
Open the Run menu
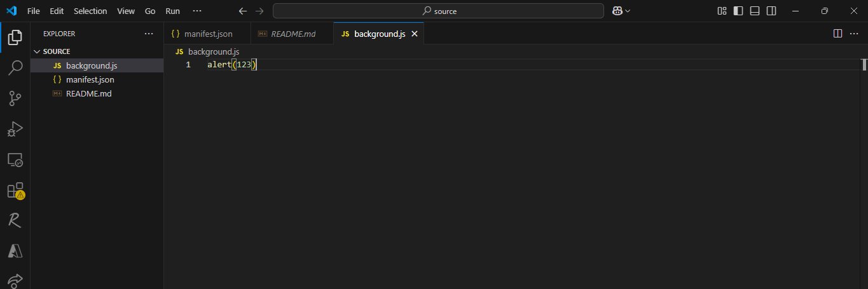(172, 11)
